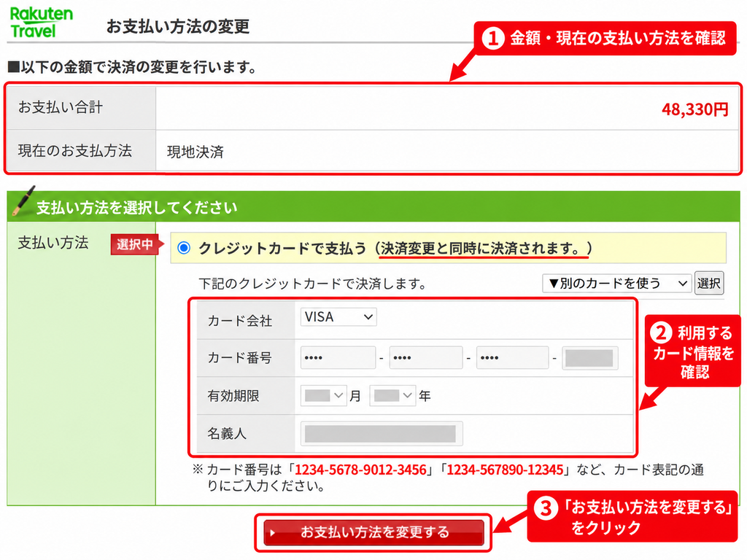Screen dimensions: 747x560
Task: Click the first card number field
Action: coord(338,357)
